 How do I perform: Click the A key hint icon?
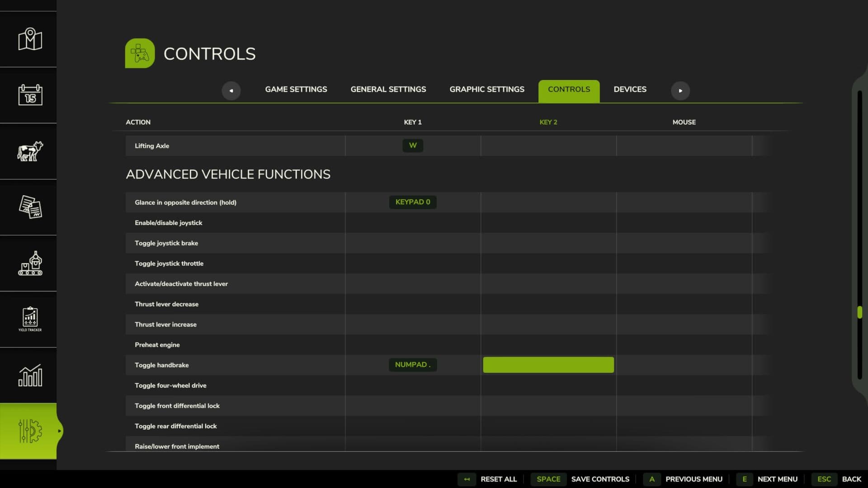[x=652, y=479]
